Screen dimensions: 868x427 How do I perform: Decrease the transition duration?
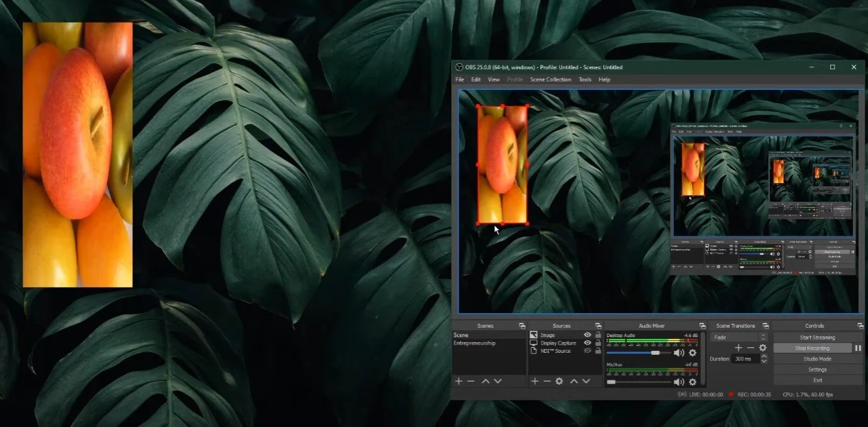pos(764,361)
